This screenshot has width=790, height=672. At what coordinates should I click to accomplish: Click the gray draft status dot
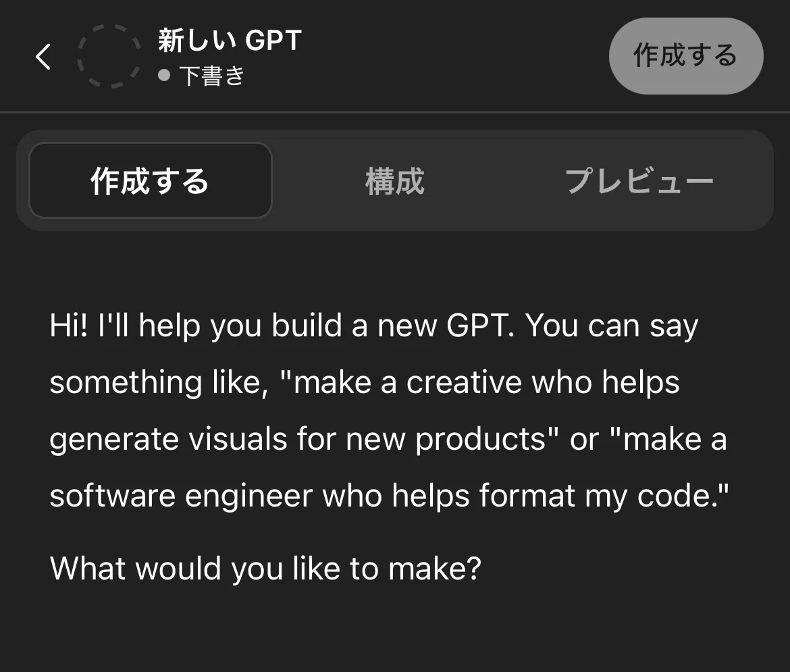click(164, 76)
